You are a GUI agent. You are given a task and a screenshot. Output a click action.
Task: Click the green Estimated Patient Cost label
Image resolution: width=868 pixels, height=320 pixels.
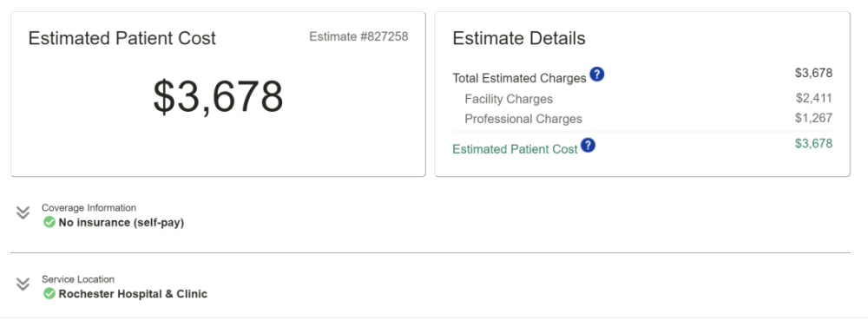point(515,149)
